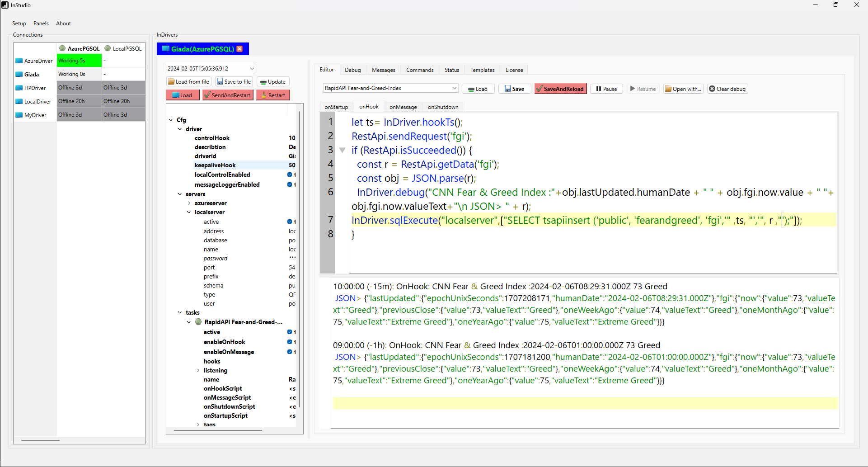Viewport: 868px width, 467px height.
Task: Click the yellow debug input line
Action: [586, 403]
